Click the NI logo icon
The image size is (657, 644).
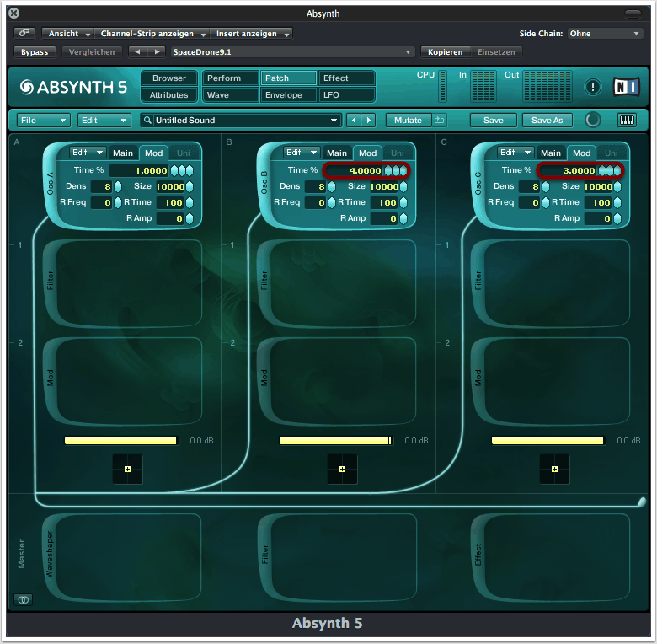(626, 86)
